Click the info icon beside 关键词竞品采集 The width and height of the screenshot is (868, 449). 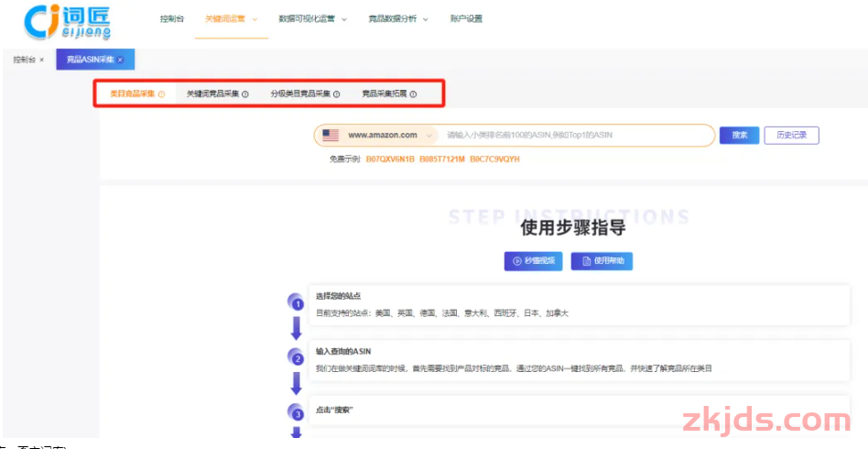(x=245, y=94)
